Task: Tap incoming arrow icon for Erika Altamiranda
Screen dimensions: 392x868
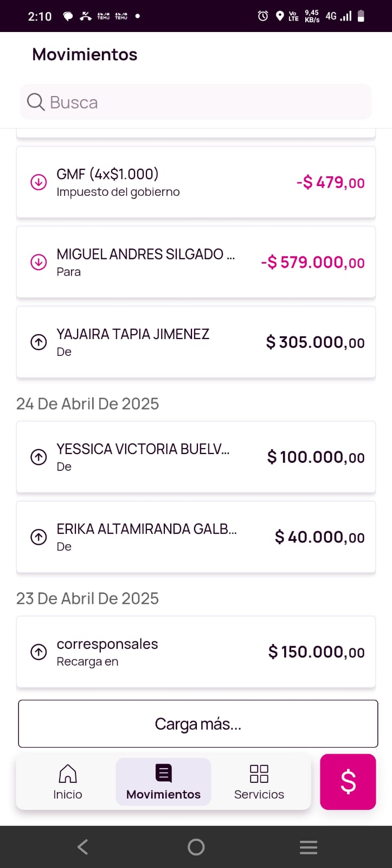Action: coord(38,537)
